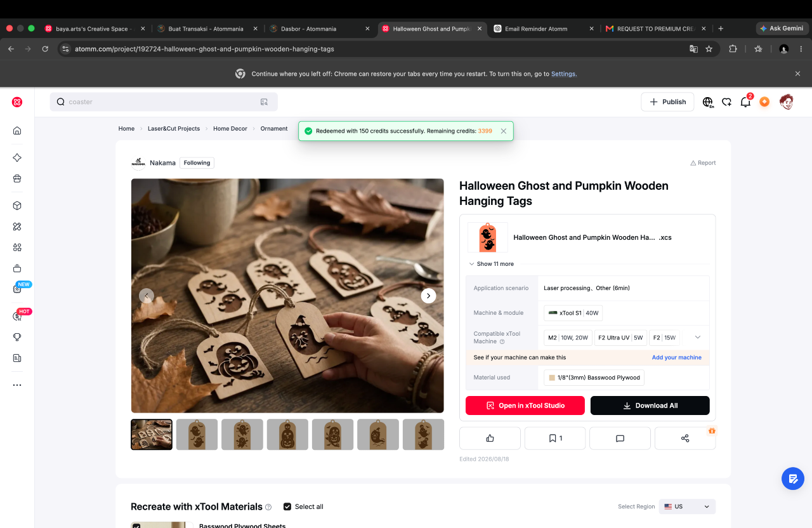The image size is (812, 528).
Task: Show the previous project image
Action: [147, 296]
